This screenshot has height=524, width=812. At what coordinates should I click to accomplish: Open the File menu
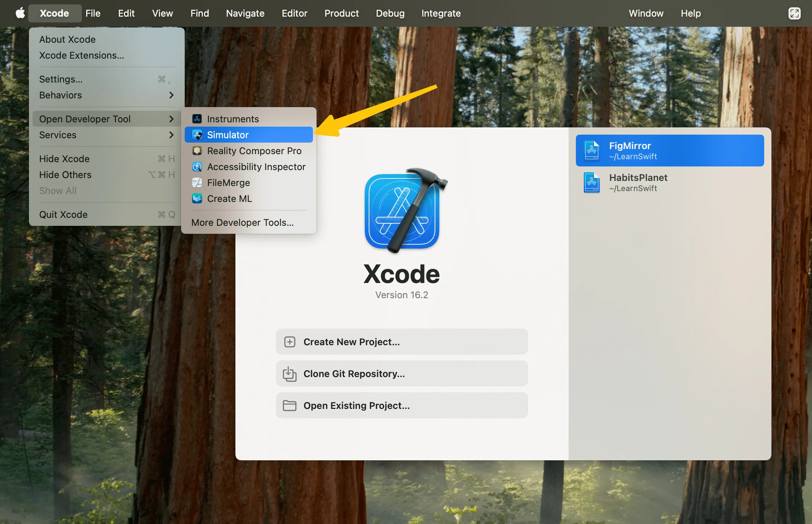pos(93,13)
